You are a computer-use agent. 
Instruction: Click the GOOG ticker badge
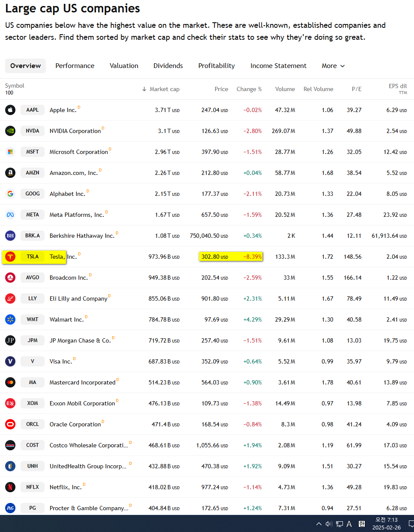[33, 194]
